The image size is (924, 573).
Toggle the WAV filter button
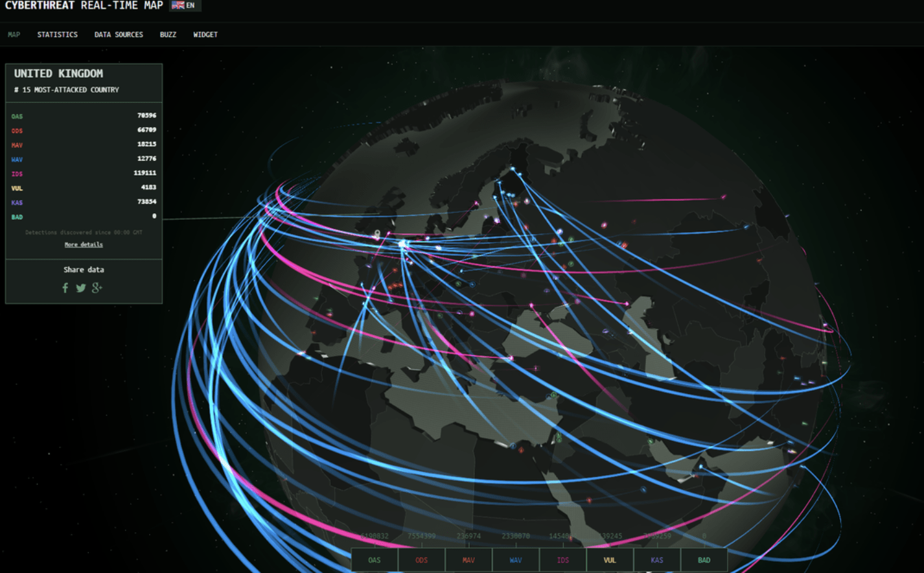tap(515, 559)
